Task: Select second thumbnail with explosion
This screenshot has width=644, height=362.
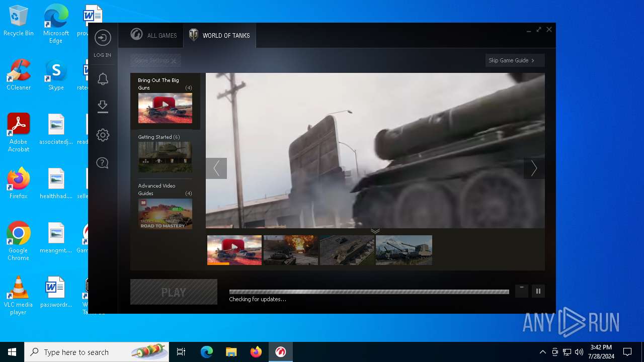Action: click(291, 250)
